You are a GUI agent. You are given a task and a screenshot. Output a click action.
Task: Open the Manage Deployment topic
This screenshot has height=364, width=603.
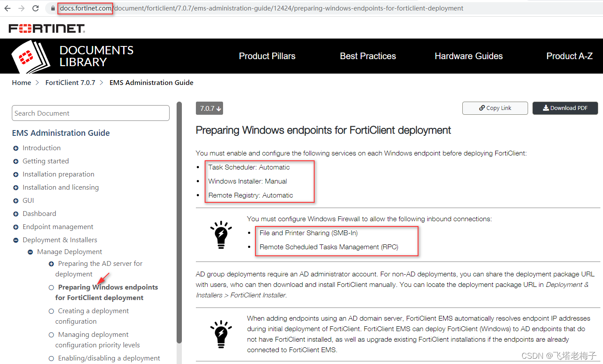(70, 252)
